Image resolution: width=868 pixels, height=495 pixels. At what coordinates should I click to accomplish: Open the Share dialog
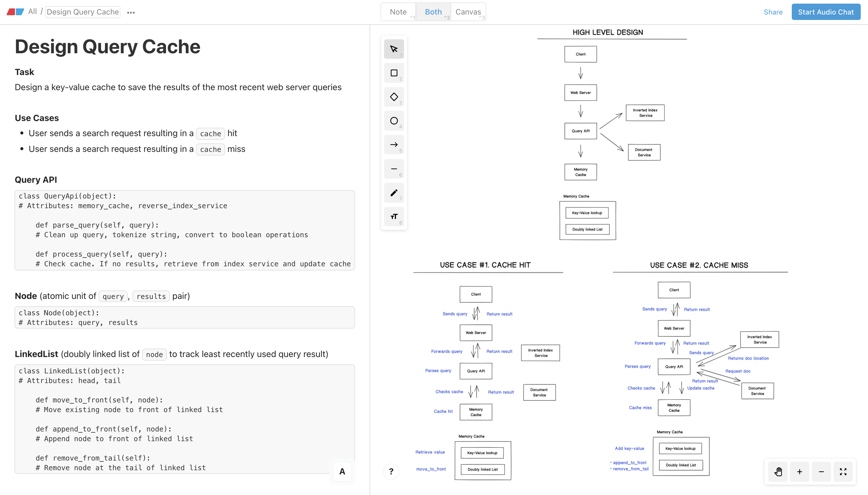pyautogui.click(x=773, y=11)
